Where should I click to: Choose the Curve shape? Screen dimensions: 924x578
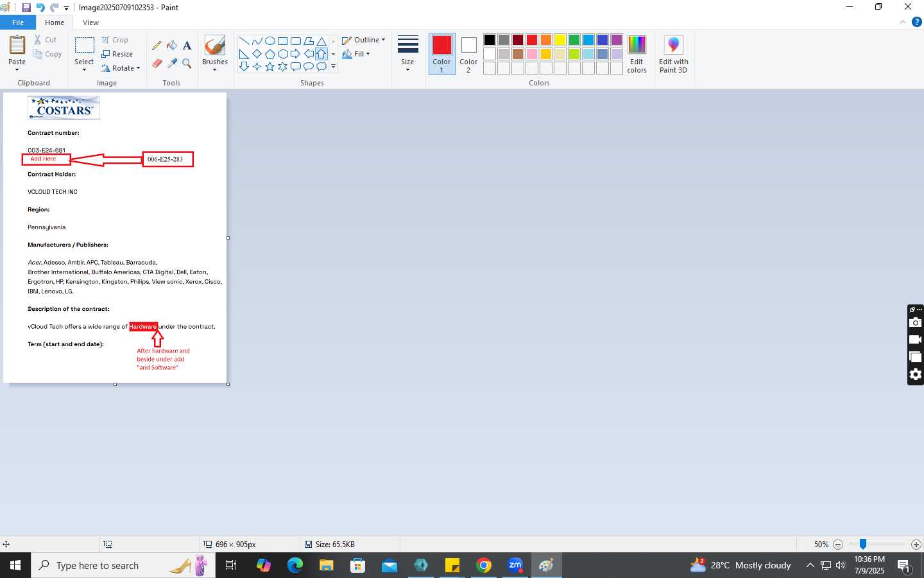pos(257,41)
